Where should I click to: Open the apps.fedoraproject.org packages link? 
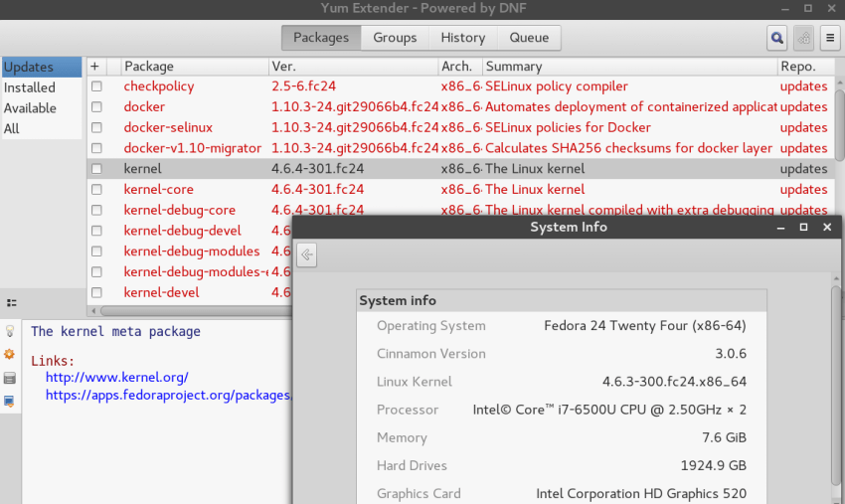tap(169, 395)
